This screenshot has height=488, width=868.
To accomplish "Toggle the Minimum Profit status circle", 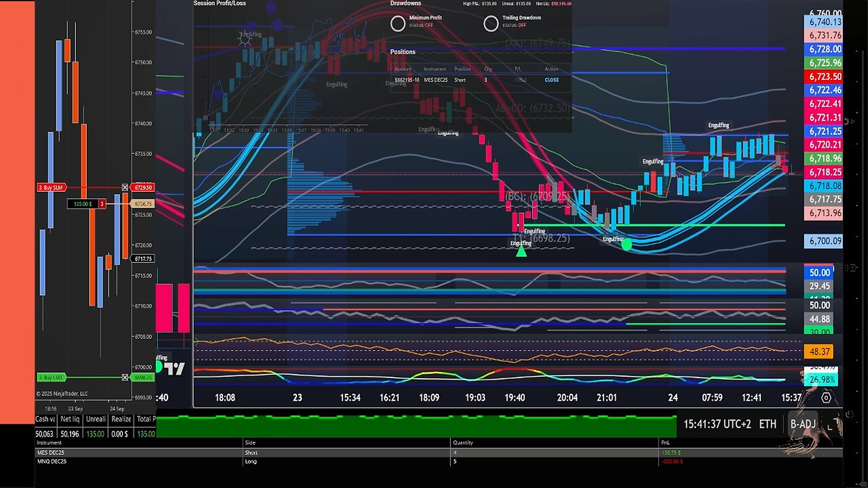I will [x=398, y=23].
